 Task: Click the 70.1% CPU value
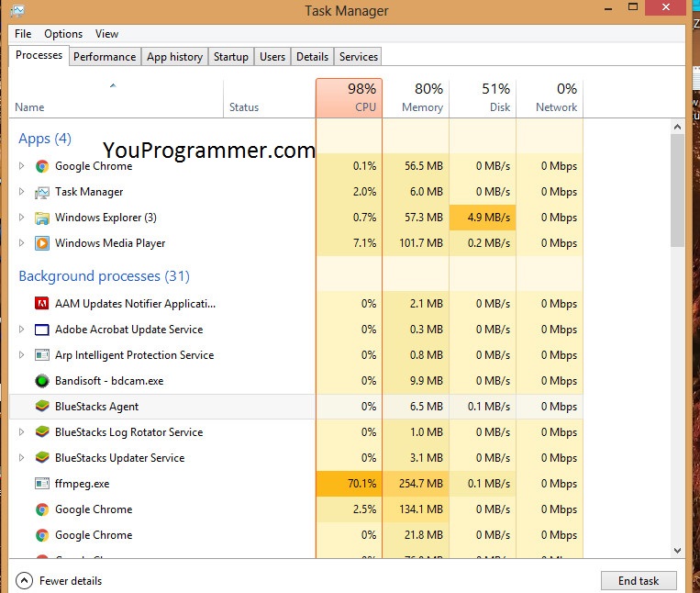(x=361, y=484)
